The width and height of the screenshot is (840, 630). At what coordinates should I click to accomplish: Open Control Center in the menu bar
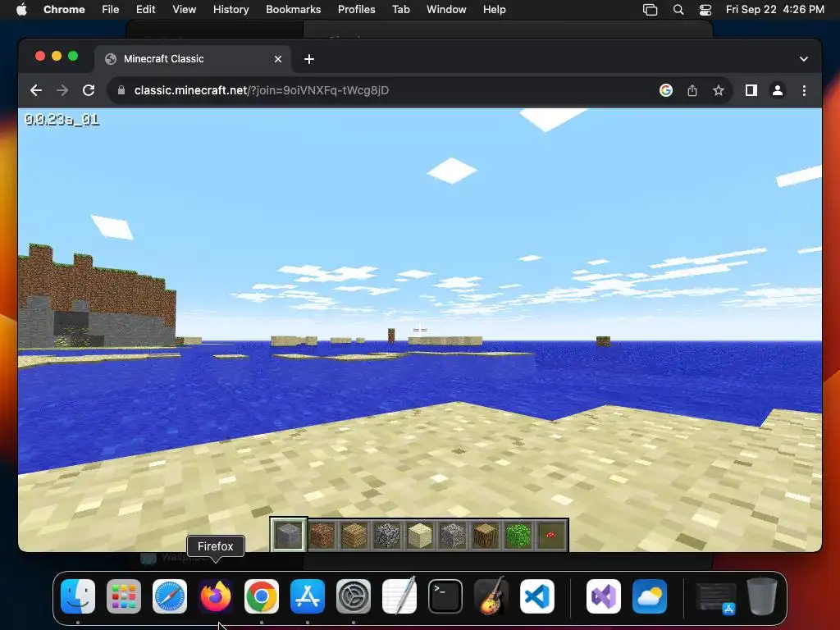[705, 10]
